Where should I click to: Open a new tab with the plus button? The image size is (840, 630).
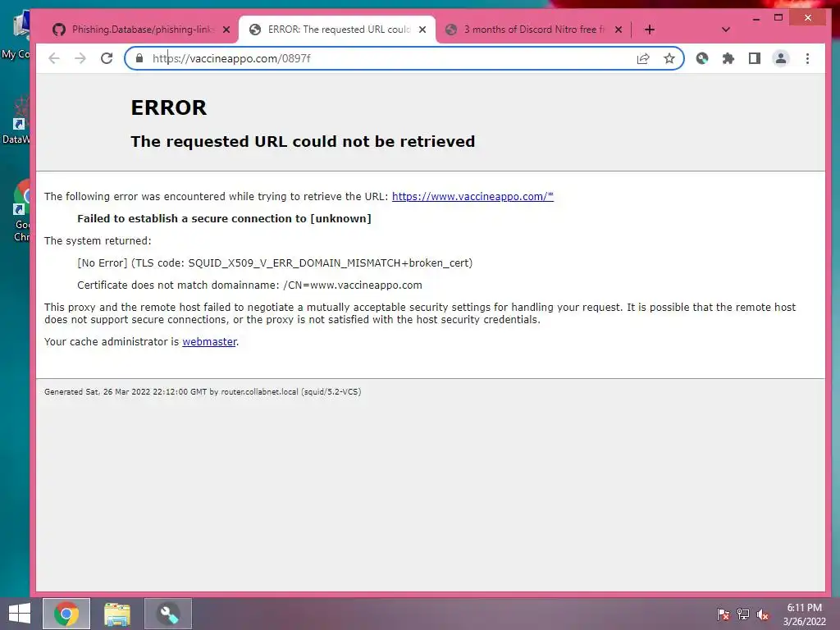point(650,30)
